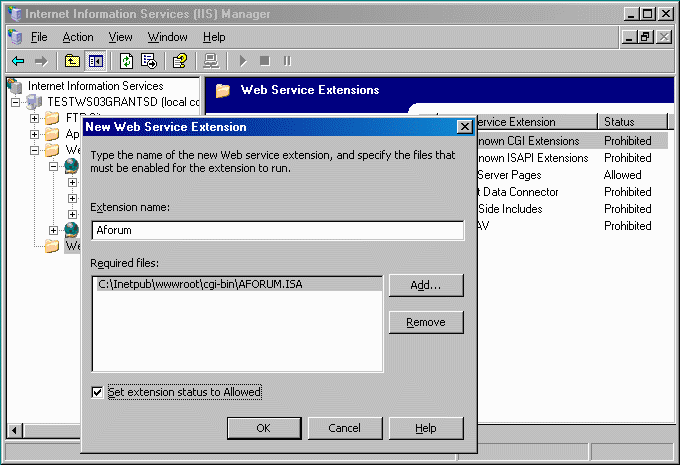This screenshot has height=465, width=680.
Task: Expand the Application Pools tree node
Action: (x=34, y=134)
